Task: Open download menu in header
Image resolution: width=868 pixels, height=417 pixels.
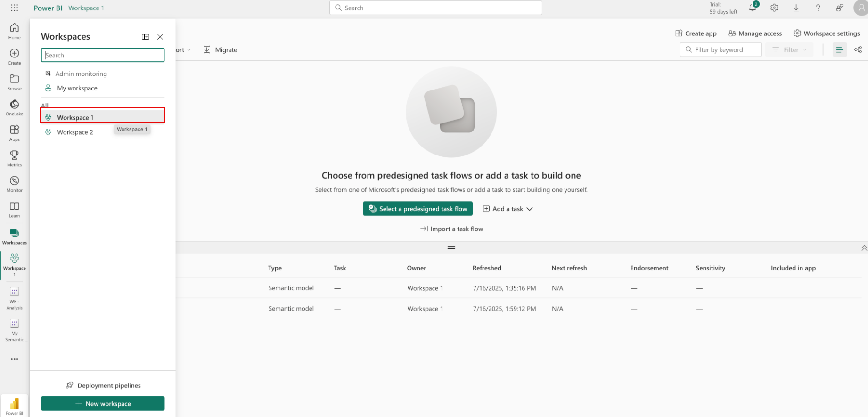Action: [x=796, y=8]
